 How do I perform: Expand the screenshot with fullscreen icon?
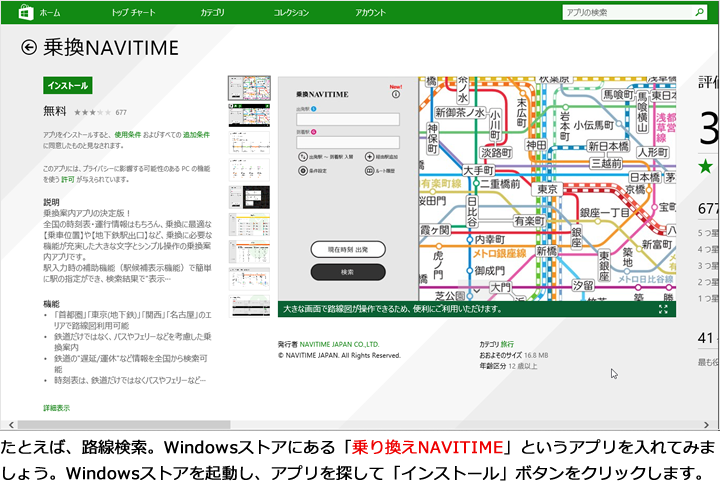[x=663, y=309]
